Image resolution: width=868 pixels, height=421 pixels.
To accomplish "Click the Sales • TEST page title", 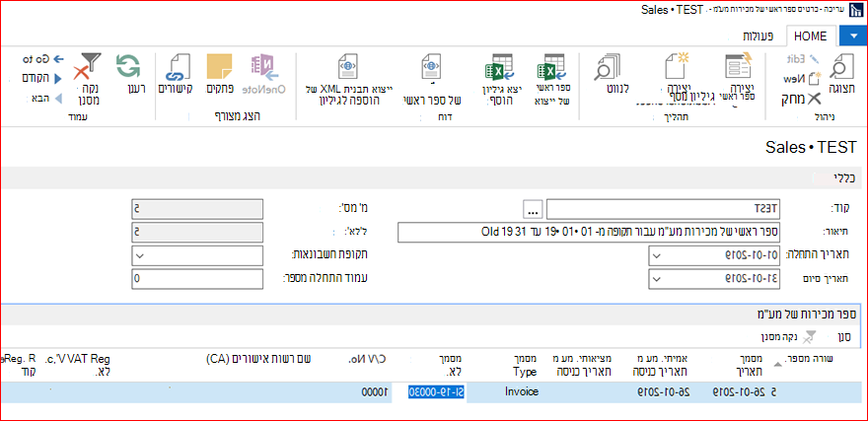I will (x=812, y=147).
